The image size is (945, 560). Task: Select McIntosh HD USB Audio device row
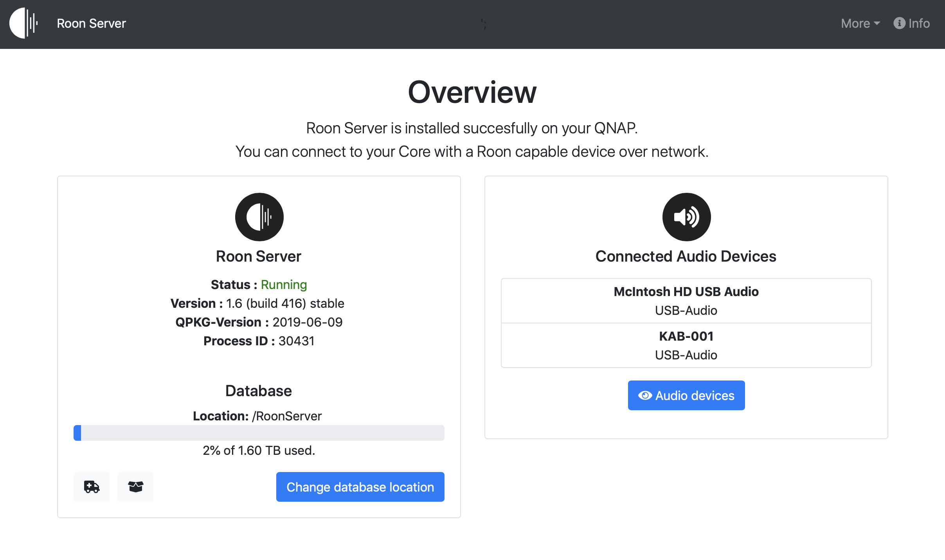(x=686, y=301)
